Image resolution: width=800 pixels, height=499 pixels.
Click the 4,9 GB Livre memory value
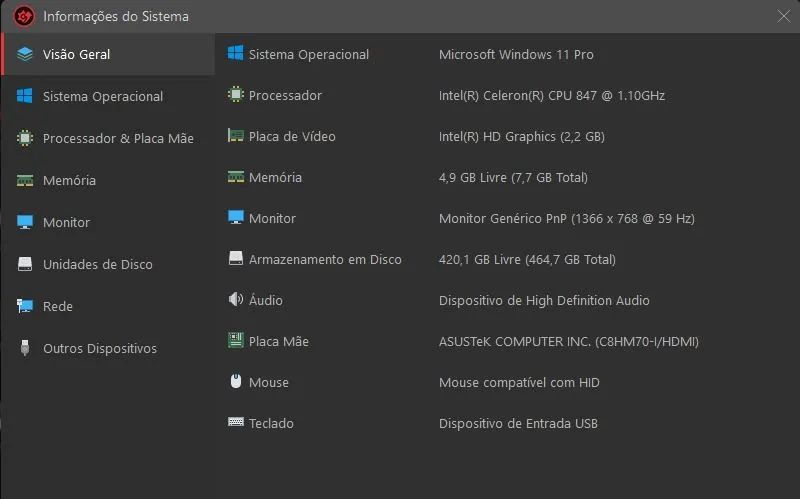(x=513, y=178)
